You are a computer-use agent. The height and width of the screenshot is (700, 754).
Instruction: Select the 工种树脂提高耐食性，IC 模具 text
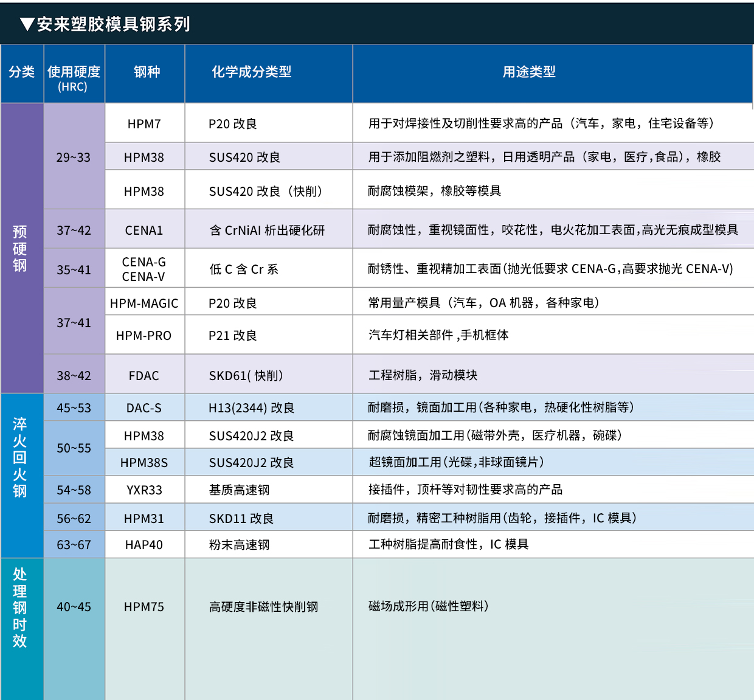point(449,544)
